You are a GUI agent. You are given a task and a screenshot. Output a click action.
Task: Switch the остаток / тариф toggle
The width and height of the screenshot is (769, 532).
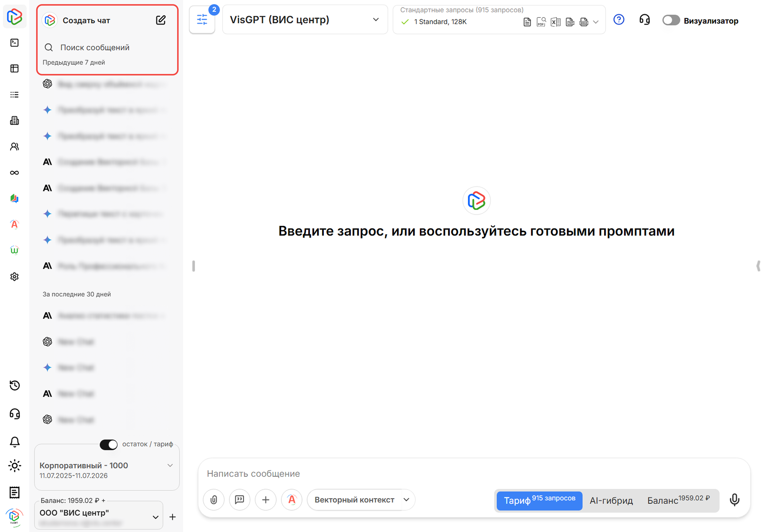tap(108, 445)
